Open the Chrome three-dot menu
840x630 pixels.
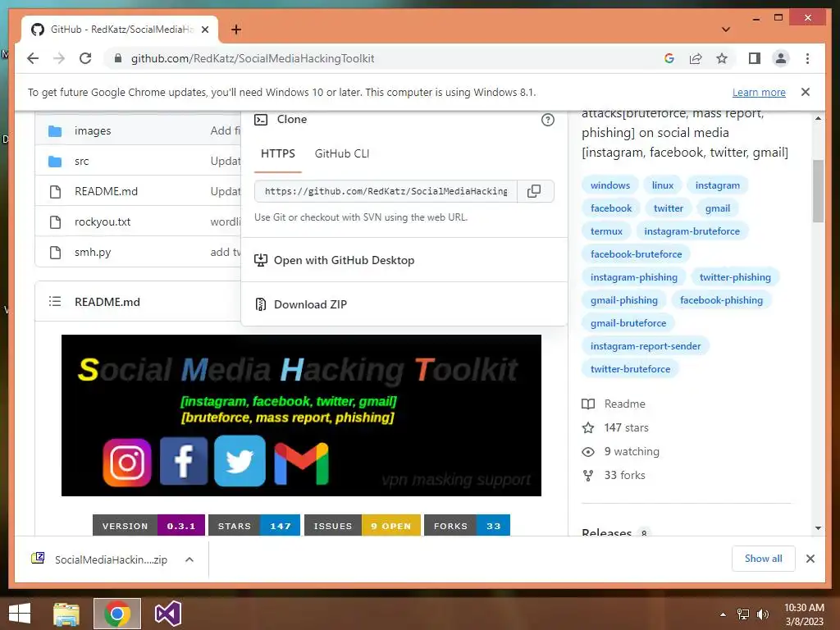click(807, 58)
